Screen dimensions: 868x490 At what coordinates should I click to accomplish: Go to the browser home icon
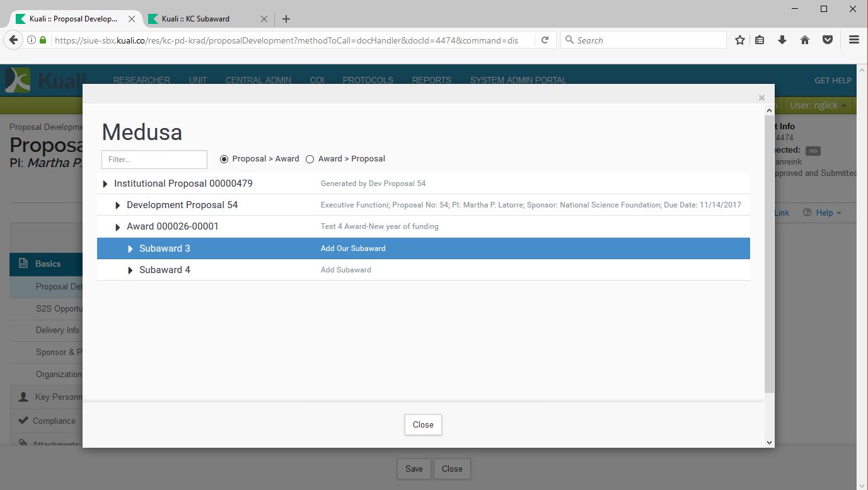805,40
